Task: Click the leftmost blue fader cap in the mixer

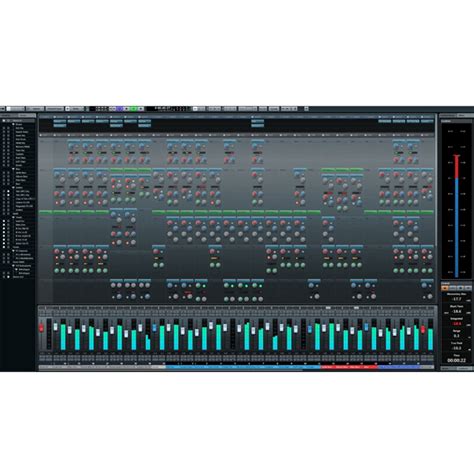Action: (x=154, y=328)
